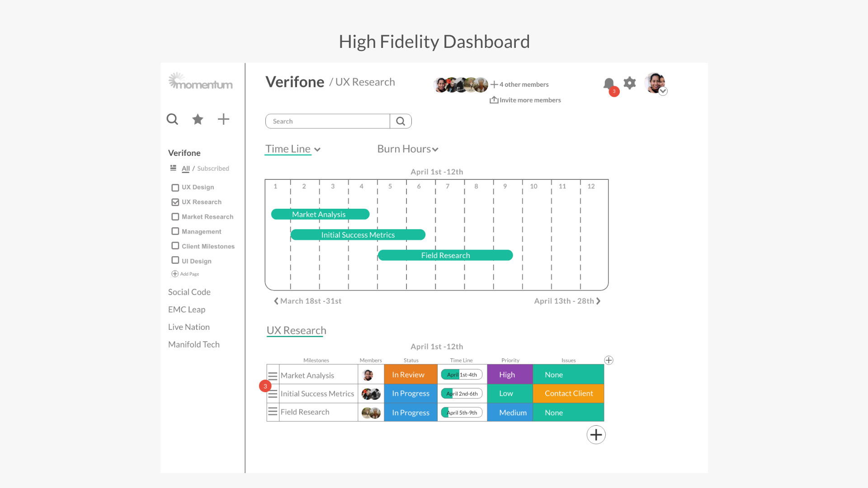Click Invite more members link

[530, 100]
